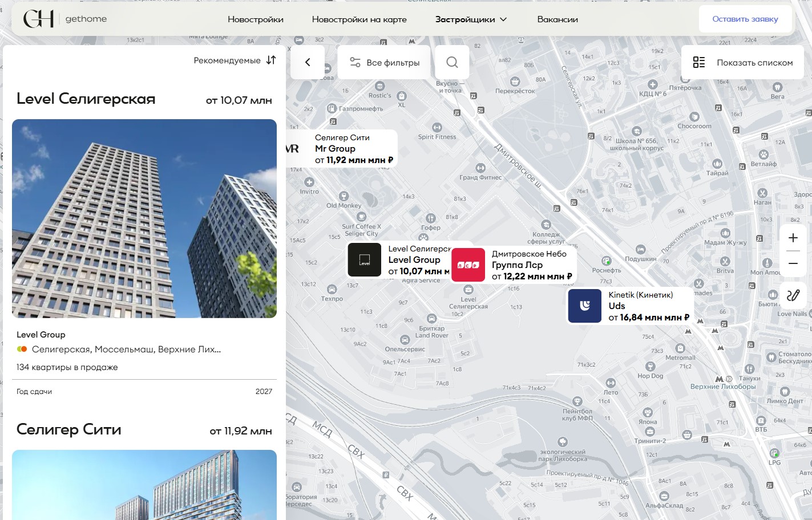Zoom in the map with plus
The width and height of the screenshot is (812, 520).
click(x=793, y=238)
